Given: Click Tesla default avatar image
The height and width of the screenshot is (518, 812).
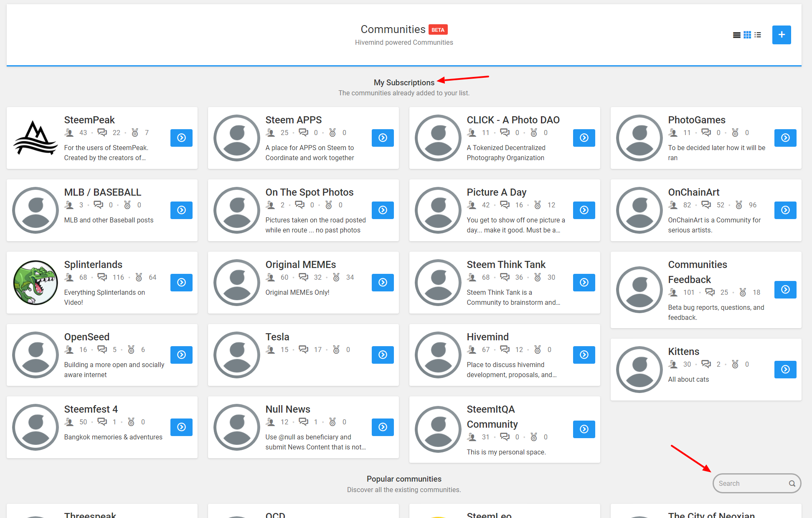Looking at the screenshot, I should [237, 355].
